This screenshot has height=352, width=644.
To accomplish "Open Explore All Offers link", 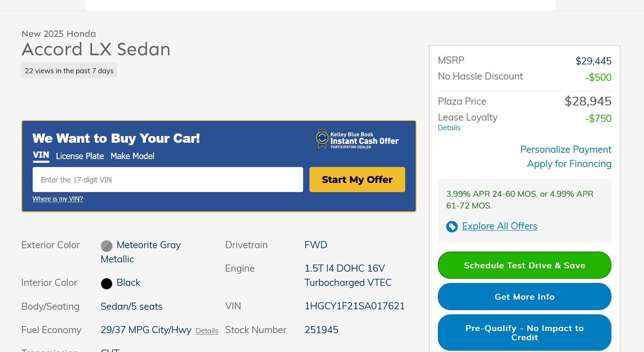I will coord(500,226).
